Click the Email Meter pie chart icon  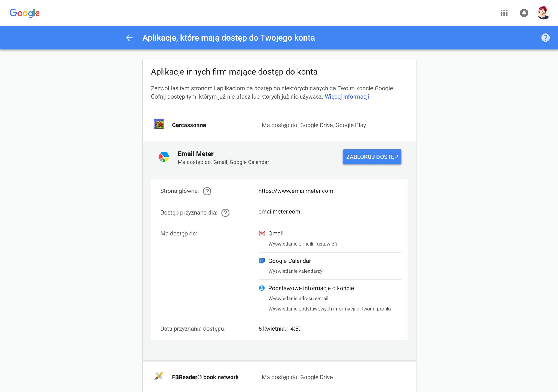(164, 157)
